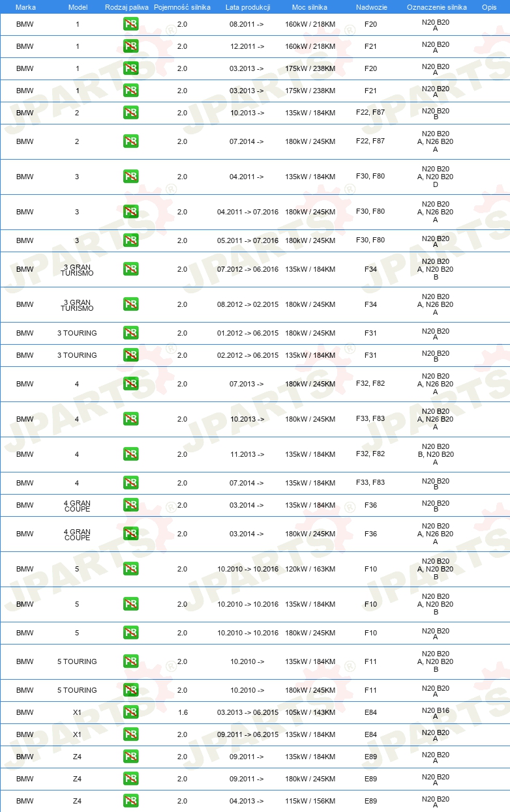The height and width of the screenshot is (812, 510).
Task: Click fuel icon in BMW 4 10.2013 row
Action: 130,419
